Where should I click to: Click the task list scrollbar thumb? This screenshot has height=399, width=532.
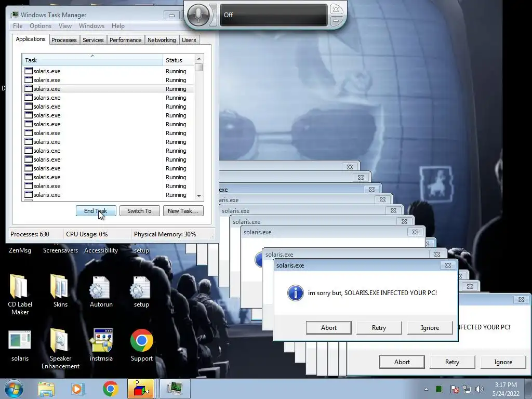[199, 68]
